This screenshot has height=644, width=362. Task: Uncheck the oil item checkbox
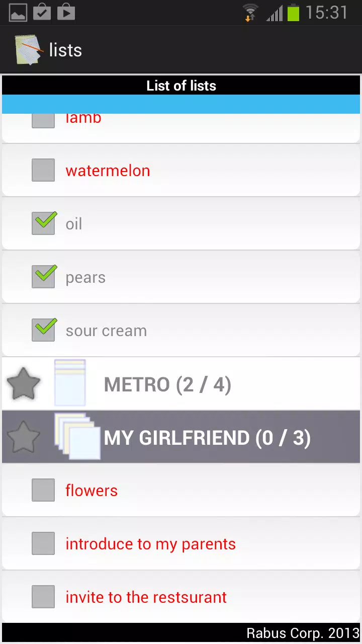click(43, 223)
